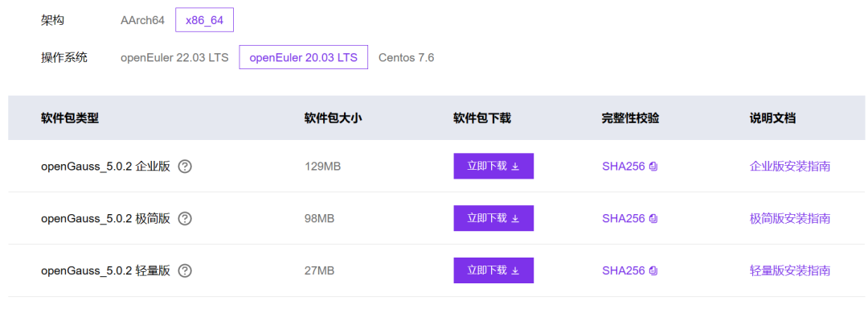This screenshot has width=868, height=330.
Task: Select AArch64 architecture option
Action: [142, 20]
